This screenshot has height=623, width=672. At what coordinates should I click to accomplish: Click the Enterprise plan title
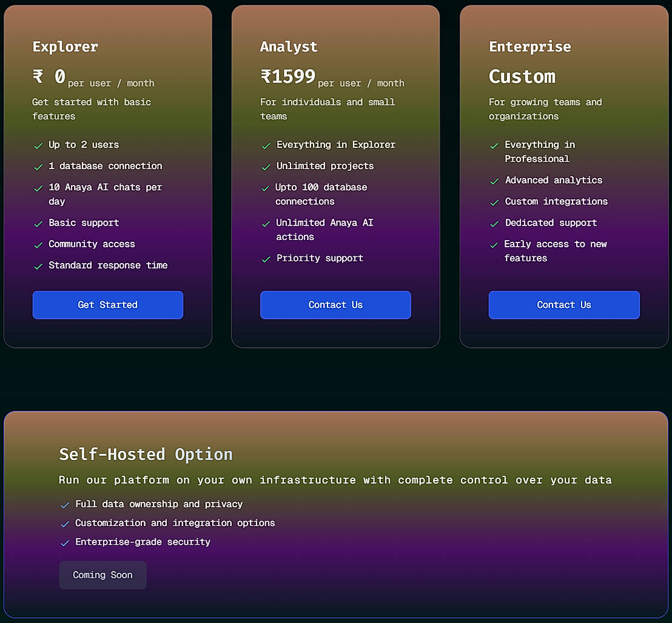pyautogui.click(x=530, y=47)
